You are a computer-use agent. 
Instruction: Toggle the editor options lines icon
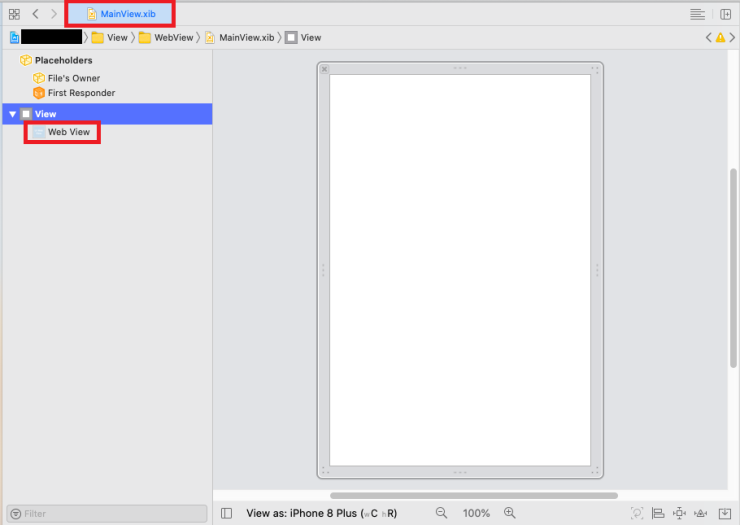(x=697, y=14)
